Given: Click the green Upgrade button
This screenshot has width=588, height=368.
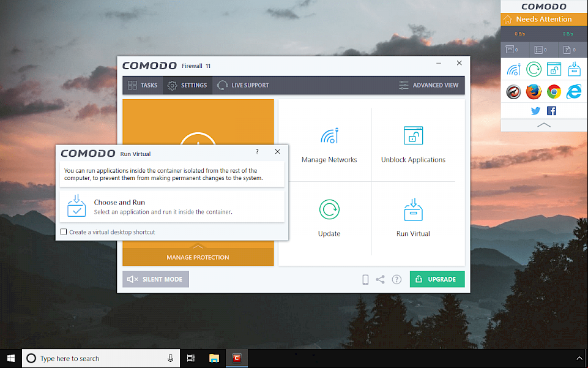Looking at the screenshot, I should point(437,279).
